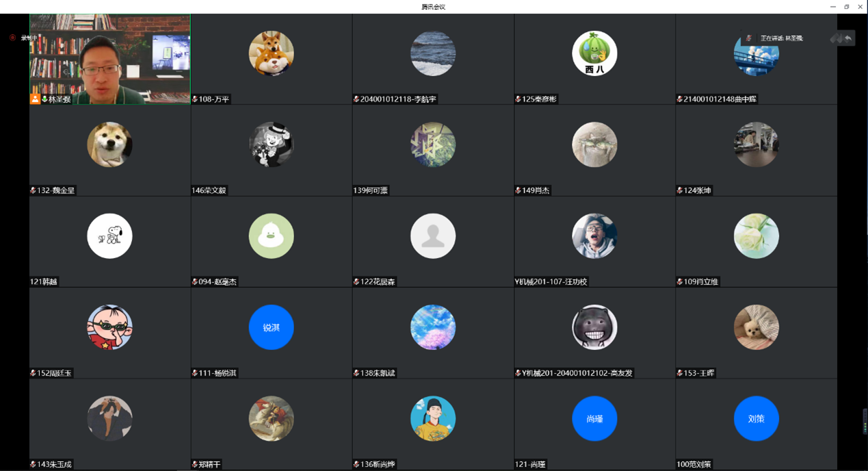Click the Snoopy avatar of 121韩越
This screenshot has width=868, height=471.
click(x=109, y=236)
